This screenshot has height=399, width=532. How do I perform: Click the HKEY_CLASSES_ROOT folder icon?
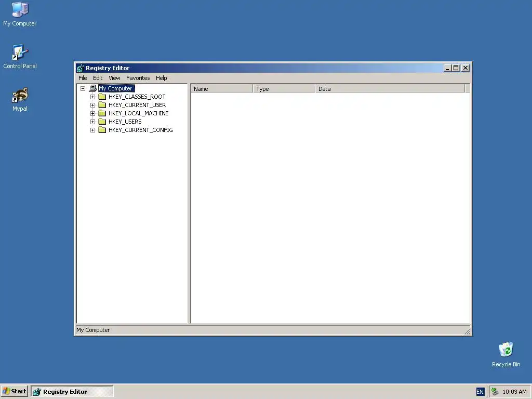pos(102,97)
